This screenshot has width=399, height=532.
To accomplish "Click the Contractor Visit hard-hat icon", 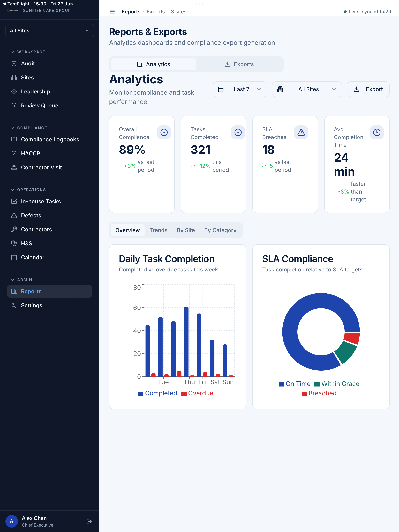I will pyautogui.click(x=14, y=167).
